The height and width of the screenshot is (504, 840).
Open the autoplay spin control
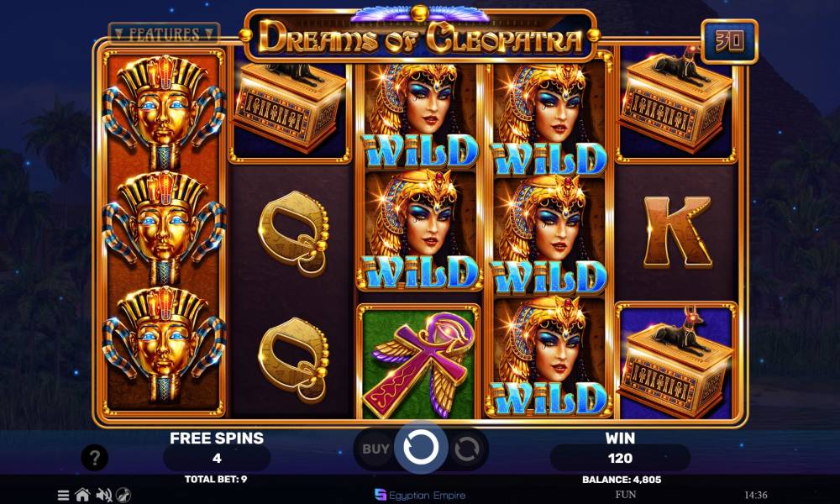[x=466, y=449]
